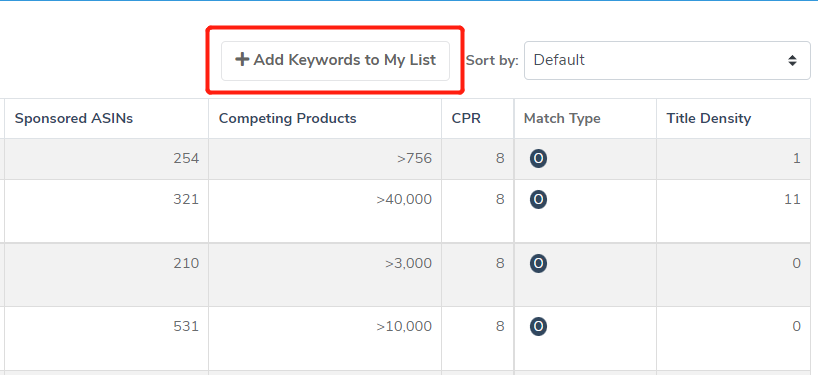Click the 254 Sponsored ASINs value
818x375 pixels.
pos(186,159)
